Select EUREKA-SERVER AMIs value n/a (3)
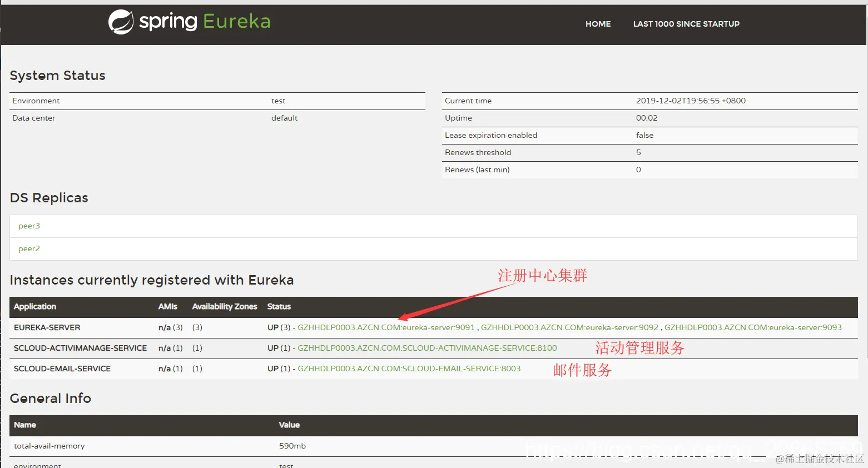Image resolution: width=868 pixels, height=468 pixels. [170, 327]
